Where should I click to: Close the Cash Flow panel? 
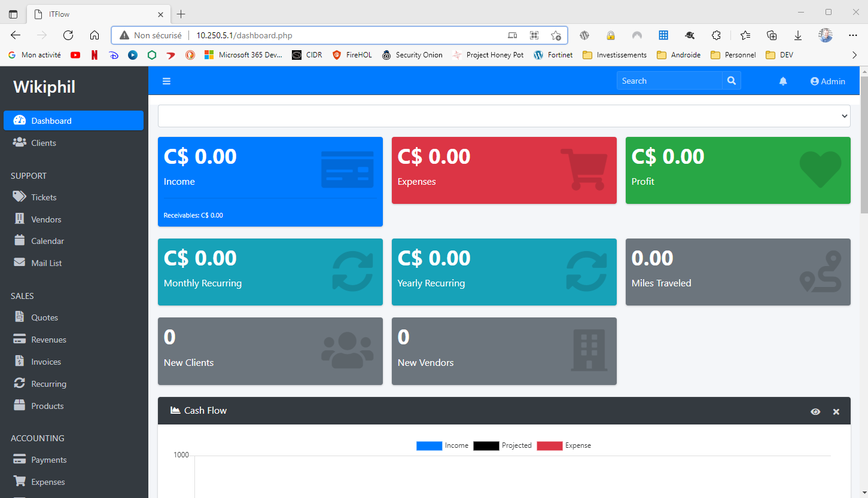[x=836, y=411]
